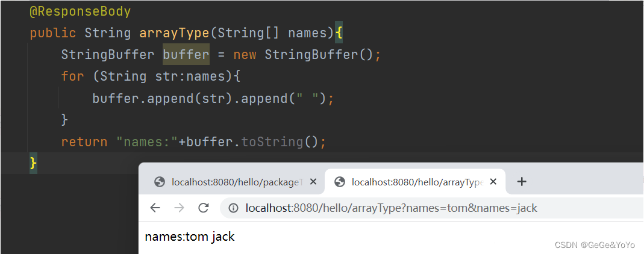Click the highlighted closing brace of method
The height and width of the screenshot is (254, 644).
(33, 163)
